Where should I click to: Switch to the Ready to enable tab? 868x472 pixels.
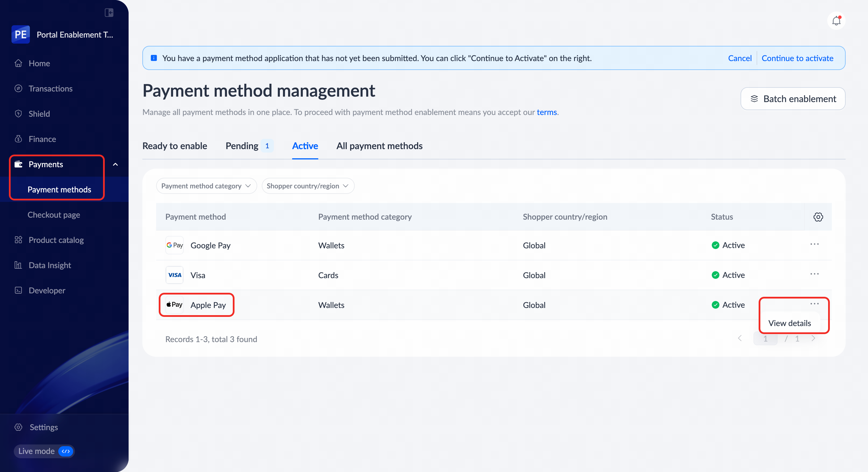click(x=175, y=146)
